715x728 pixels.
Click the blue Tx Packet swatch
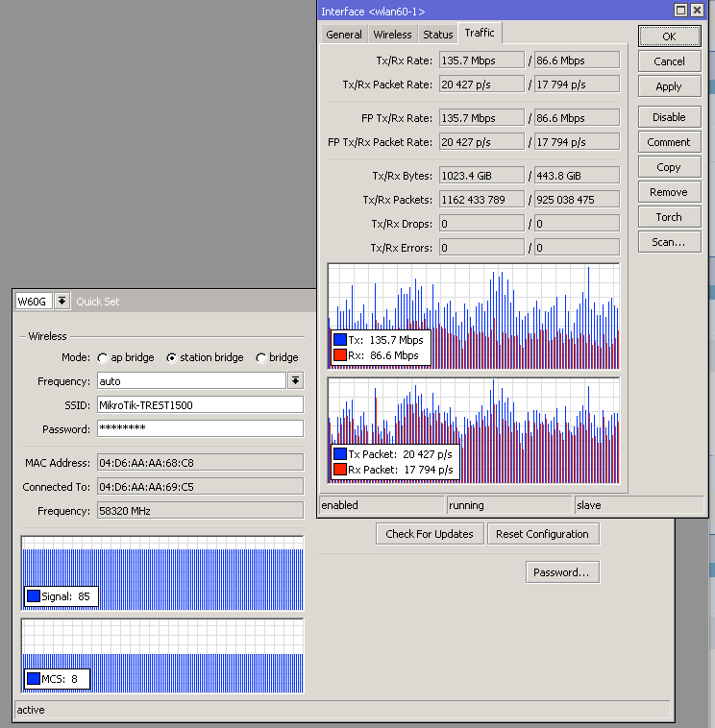pos(340,454)
